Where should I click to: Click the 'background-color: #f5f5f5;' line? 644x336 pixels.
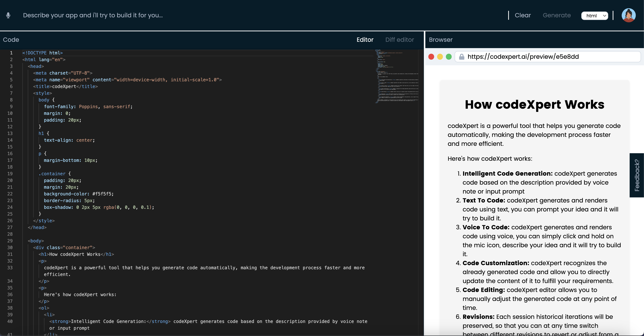[79, 194]
